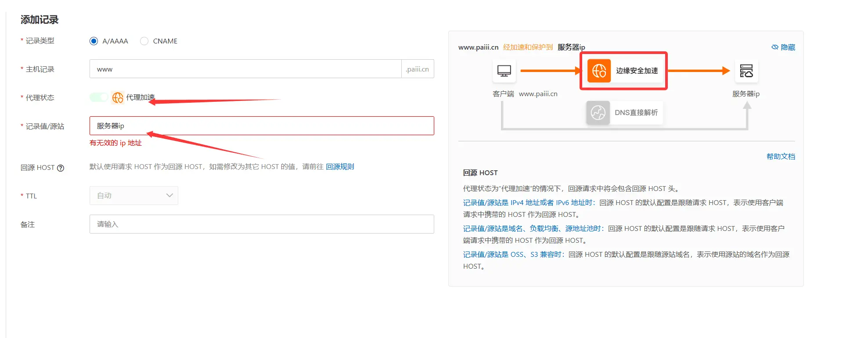Click the 主机记录 www input field
The width and height of the screenshot is (868, 338).
click(245, 69)
